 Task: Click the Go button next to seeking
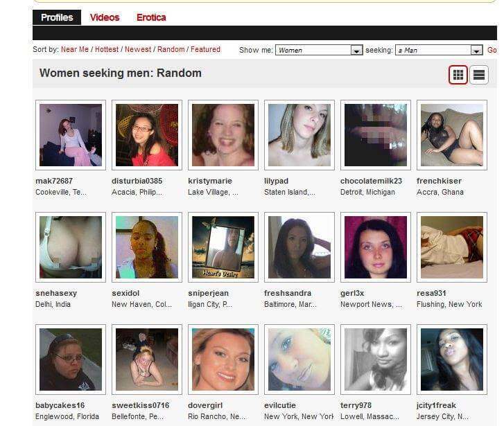tap(492, 50)
